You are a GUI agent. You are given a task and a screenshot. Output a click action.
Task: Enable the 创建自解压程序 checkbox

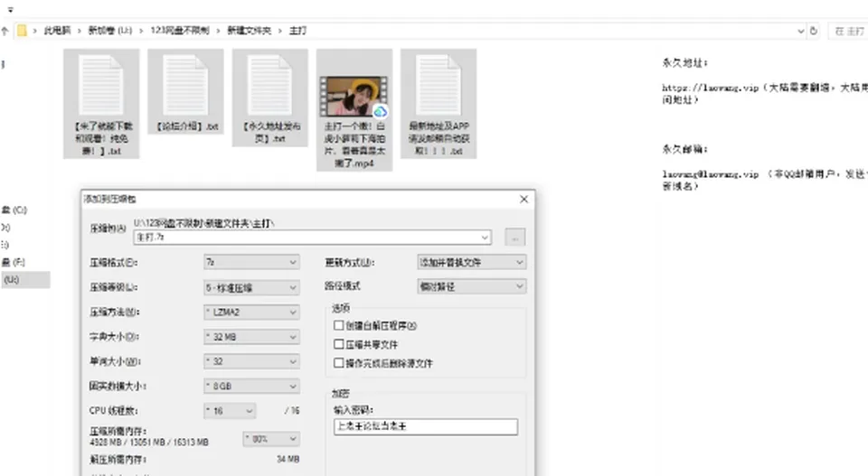pyautogui.click(x=339, y=326)
